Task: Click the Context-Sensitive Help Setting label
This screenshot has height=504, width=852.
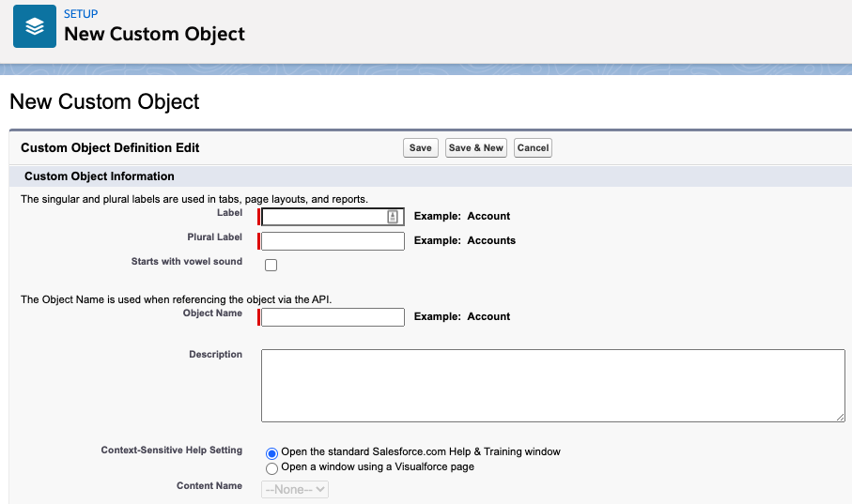Action: (x=171, y=451)
